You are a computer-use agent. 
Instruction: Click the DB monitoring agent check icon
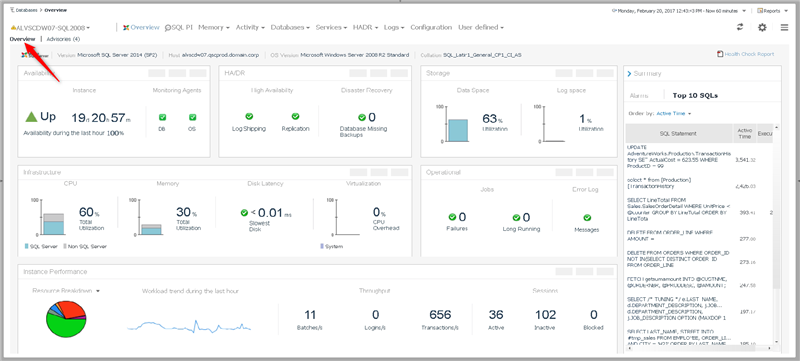162,117
